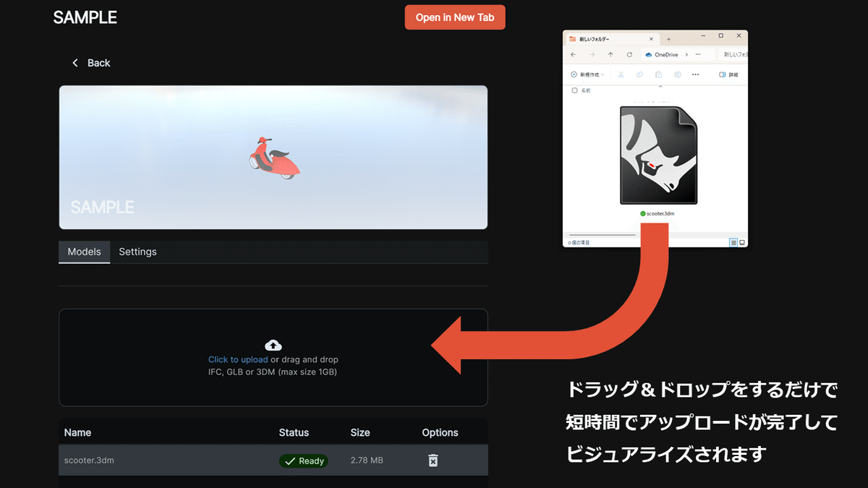Click the 'Click to upload' link
The width and height of the screenshot is (868, 488).
pos(238,359)
